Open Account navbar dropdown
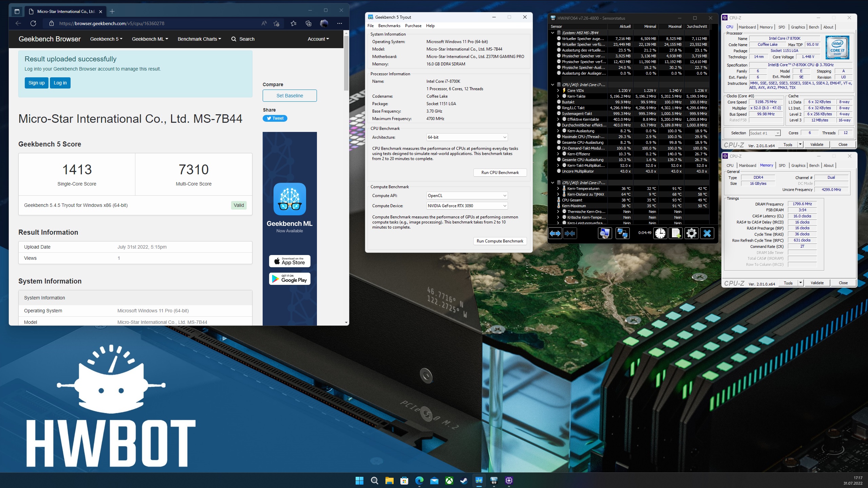Image resolution: width=868 pixels, height=488 pixels. pyautogui.click(x=318, y=39)
